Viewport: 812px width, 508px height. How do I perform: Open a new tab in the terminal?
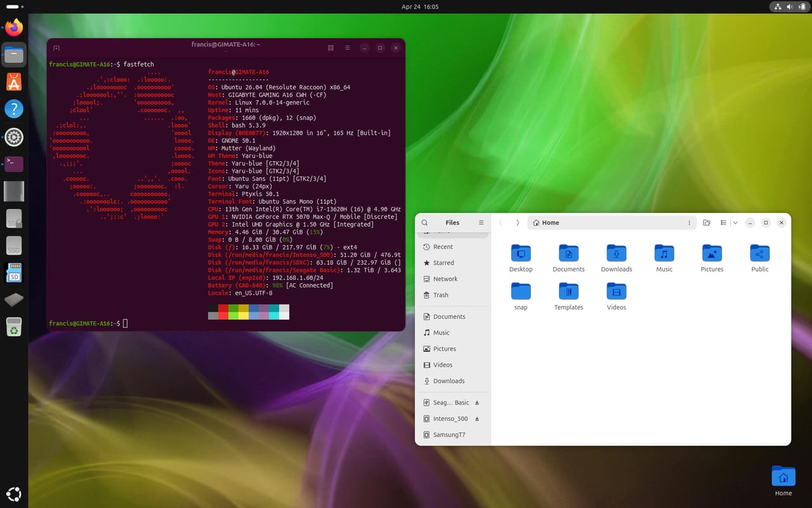point(56,48)
